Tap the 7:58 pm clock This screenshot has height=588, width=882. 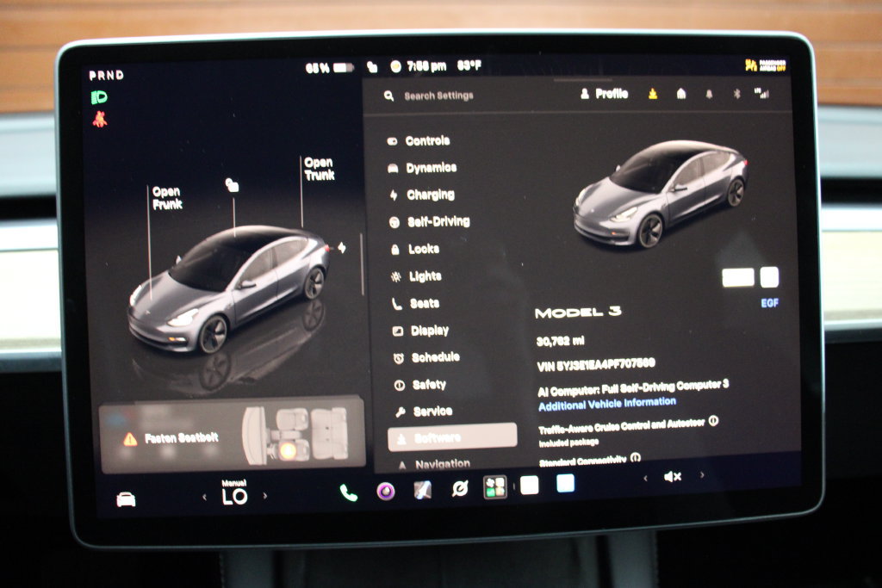427,66
